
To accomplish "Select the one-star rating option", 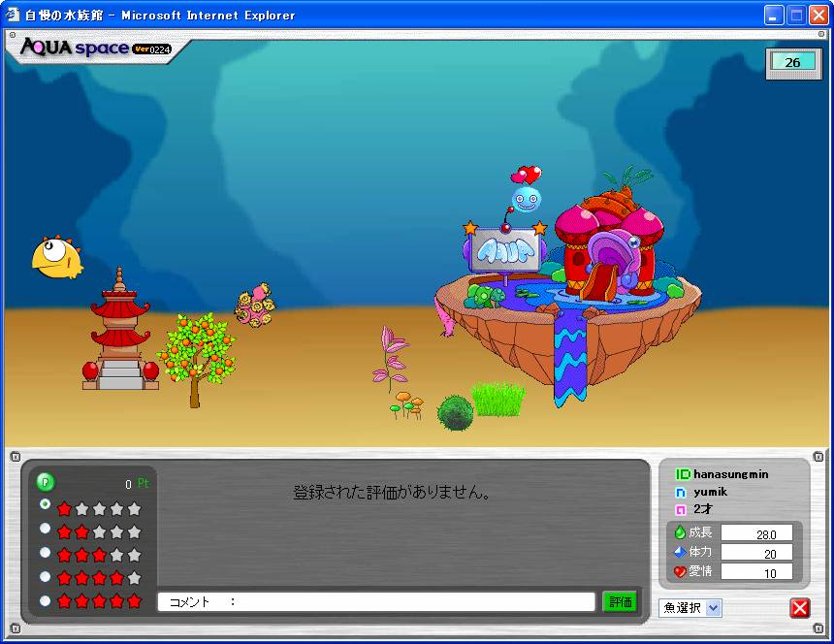I will click(x=45, y=505).
